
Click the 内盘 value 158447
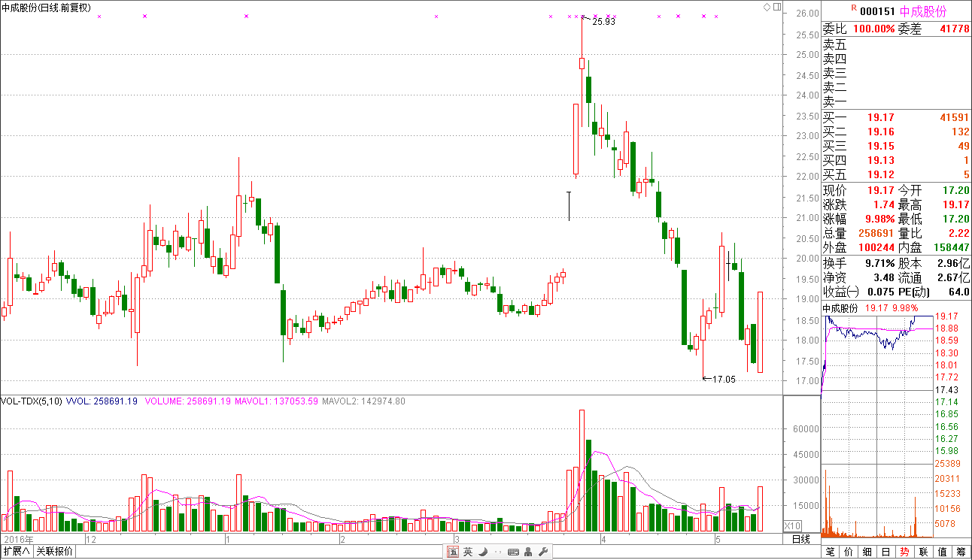pyautogui.click(x=952, y=247)
